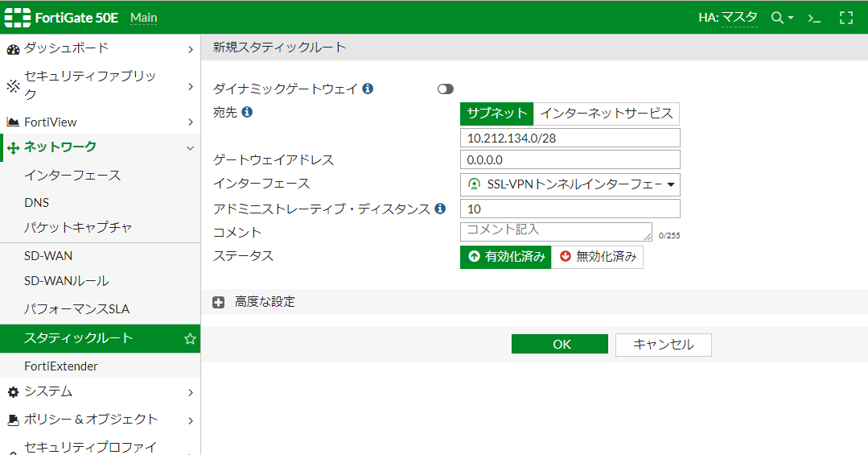Click the 0/255 comment counter
Image resolution: width=868 pixels, height=455 pixels.
[x=669, y=235]
